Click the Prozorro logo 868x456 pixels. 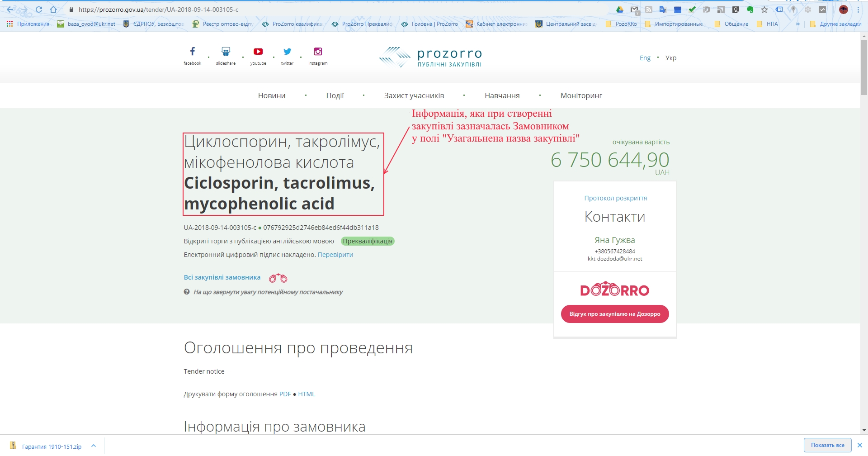(430, 57)
